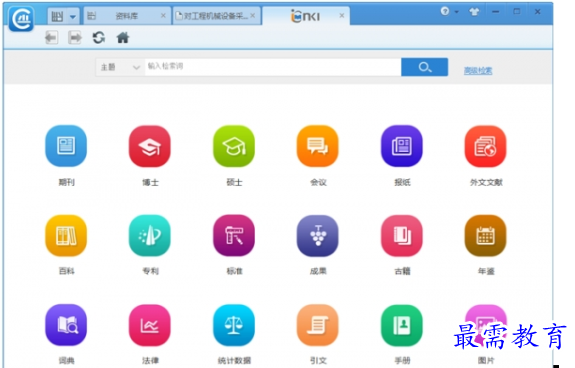Expand the 主题 search field dropdown
Viewport: 575px width, 368px height.
120,67
